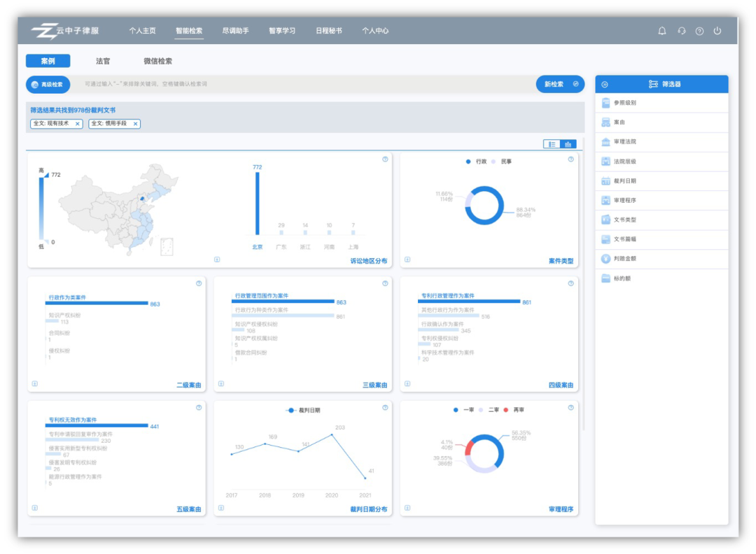The width and height of the screenshot is (756, 554).
Task: Open 日程秘书 menu
Action: pyautogui.click(x=329, y=31)
